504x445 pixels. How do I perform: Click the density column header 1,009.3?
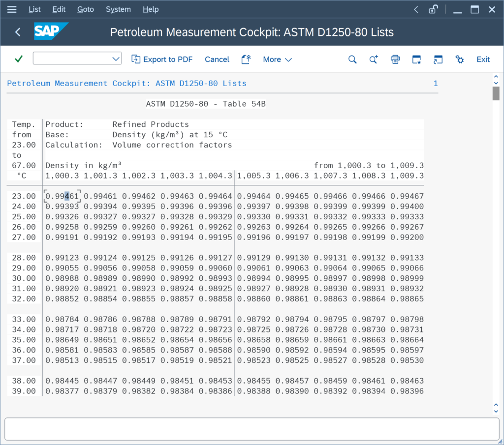pyautogui.click(x=407, y=176)
